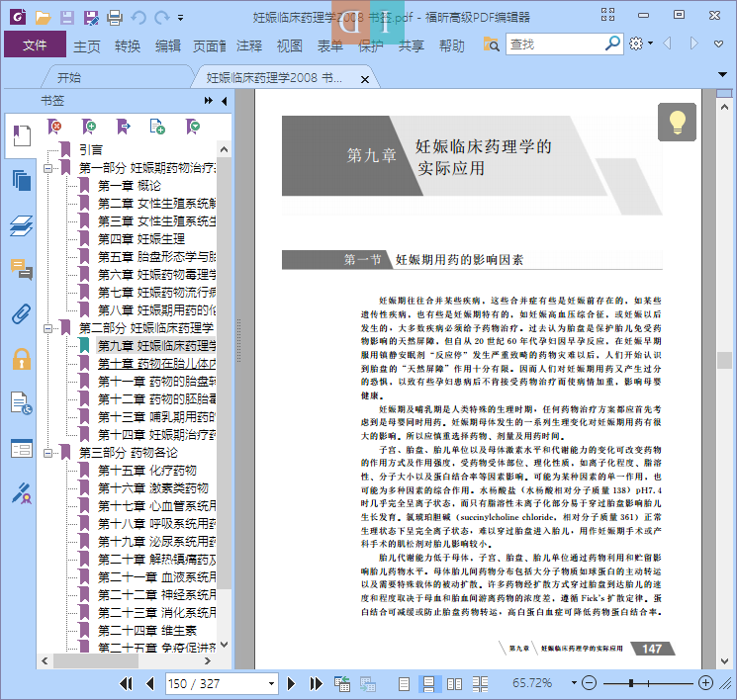737x700 pixels.
Task: Click the add page bookmark icon
Action: (157, 127)
